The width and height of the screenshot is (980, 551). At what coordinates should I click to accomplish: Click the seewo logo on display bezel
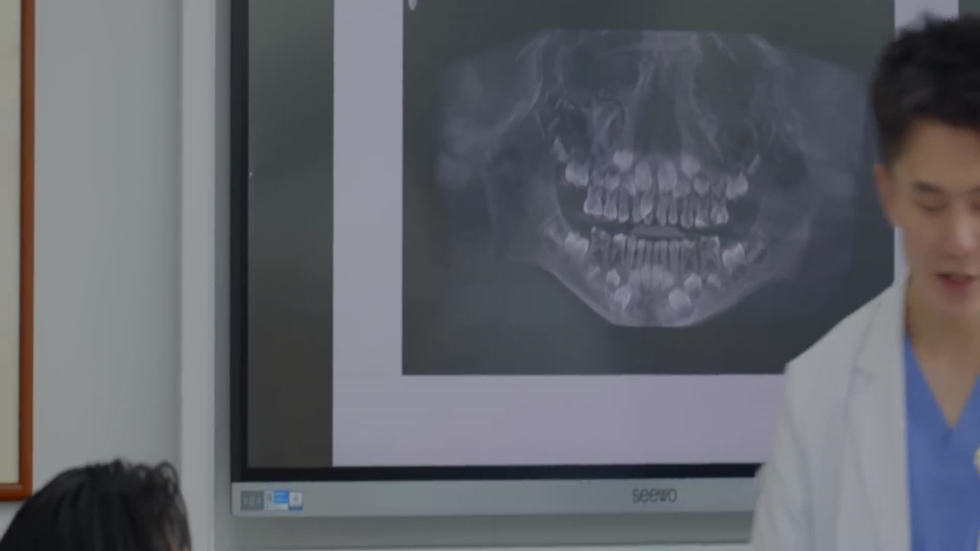click(654, 495)
